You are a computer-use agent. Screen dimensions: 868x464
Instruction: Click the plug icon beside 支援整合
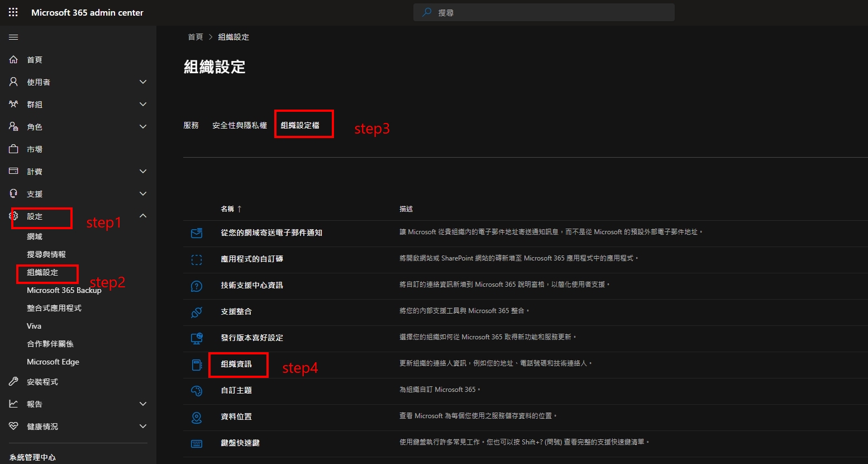[x=197, y=312]
